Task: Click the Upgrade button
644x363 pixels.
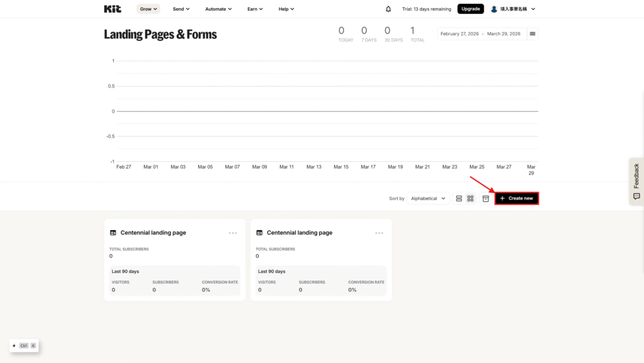Action: click(x=470, y=9)
